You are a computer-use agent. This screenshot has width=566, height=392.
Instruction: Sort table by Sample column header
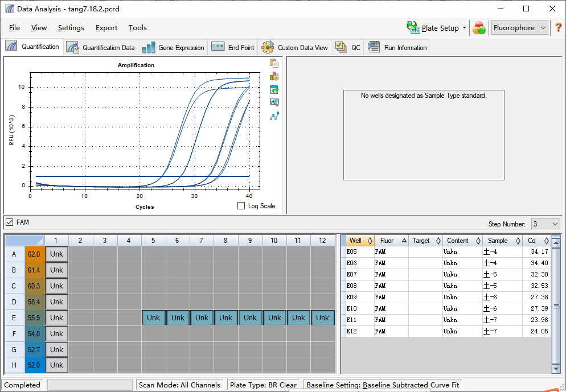[502, 241]
